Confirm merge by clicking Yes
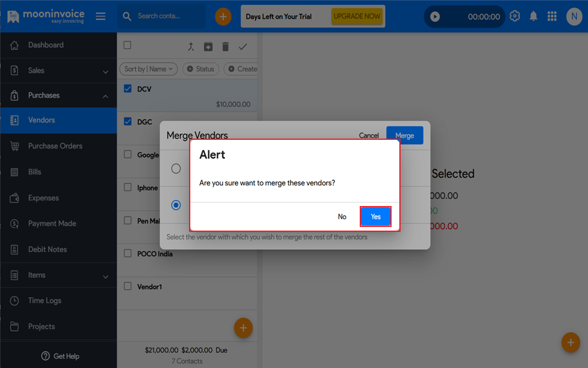The image size is (588, 368). [375, 216]
